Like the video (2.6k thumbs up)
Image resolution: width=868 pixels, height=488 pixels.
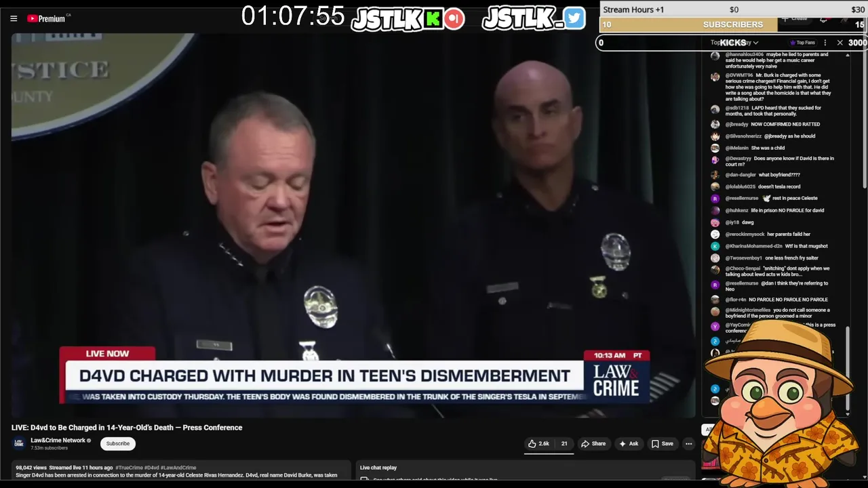coord(539,444)
